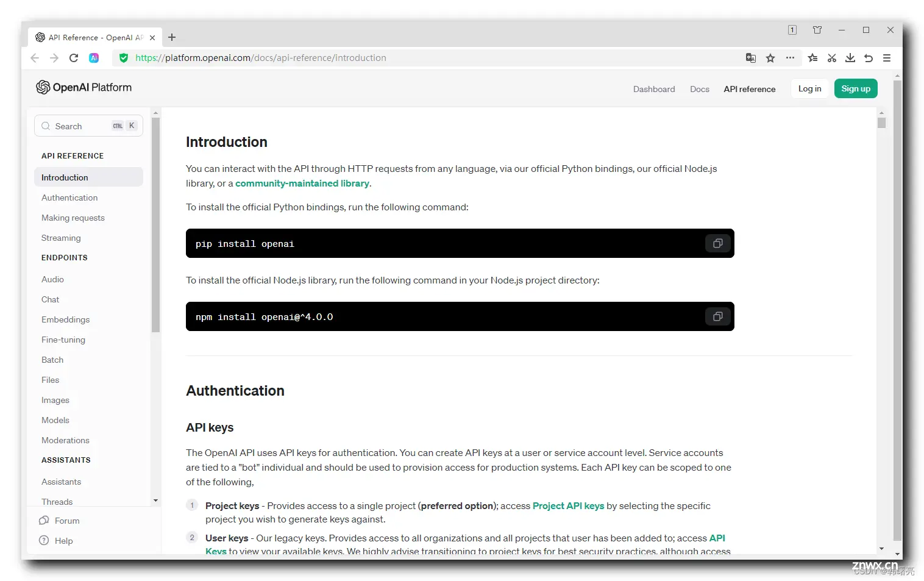Viewport: 924px width, 581px height.
Task: Click the ASSISTANTS sidebar heading
Action: coord(66,460)
